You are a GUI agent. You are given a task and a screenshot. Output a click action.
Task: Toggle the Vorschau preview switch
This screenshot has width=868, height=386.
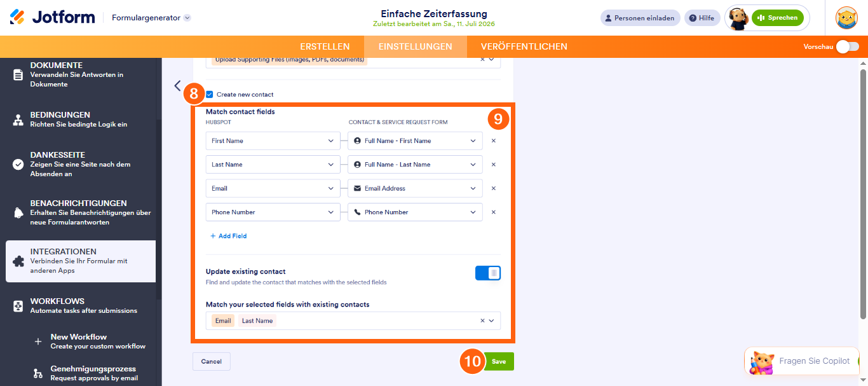tap(847, 46)
